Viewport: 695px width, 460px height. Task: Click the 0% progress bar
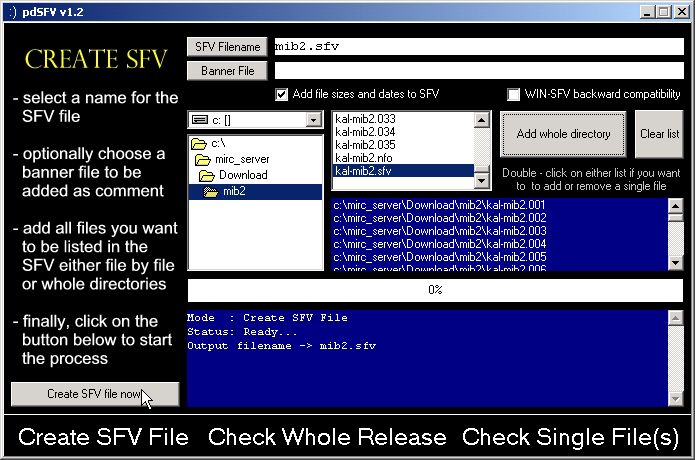(435, 290)
